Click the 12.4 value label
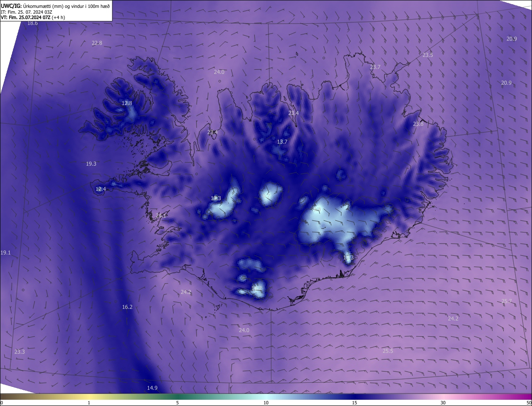This screenshot has width=532, height=406. (x=101, y=189)
